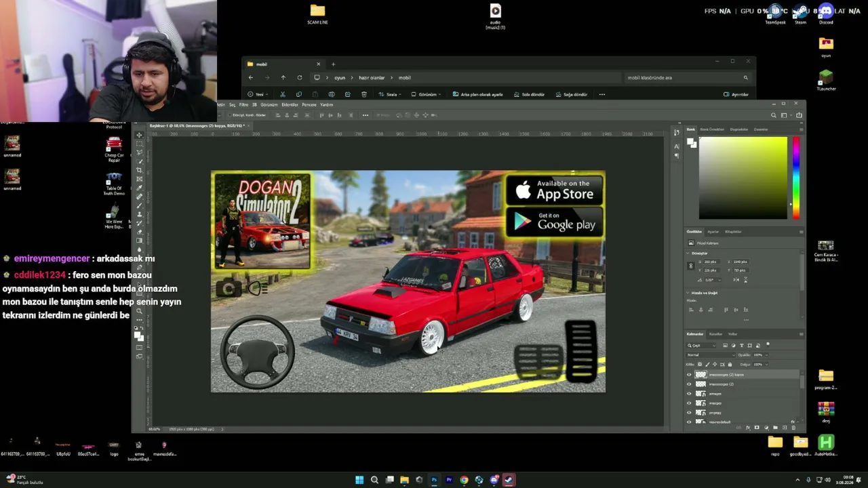The height and width of the screenshot is (488, 868).
Task: Toggle visibility of the bottom visible layer
Action: coord(689,422)
